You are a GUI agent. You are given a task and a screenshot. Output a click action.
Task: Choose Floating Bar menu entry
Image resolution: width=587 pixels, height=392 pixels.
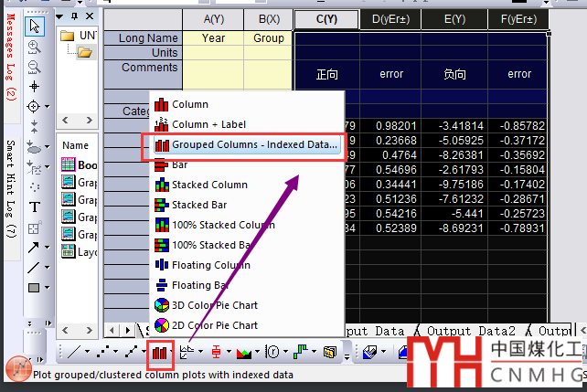click(x=247, y=285)
